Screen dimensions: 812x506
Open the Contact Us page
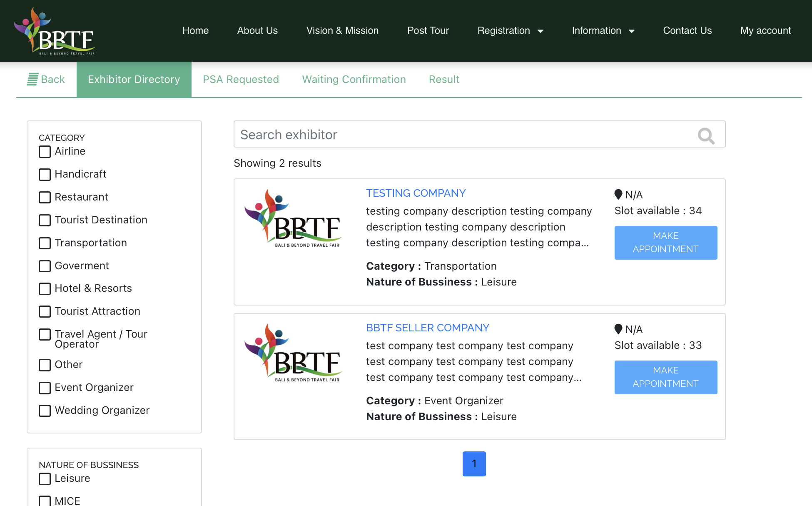pos(687,30)
